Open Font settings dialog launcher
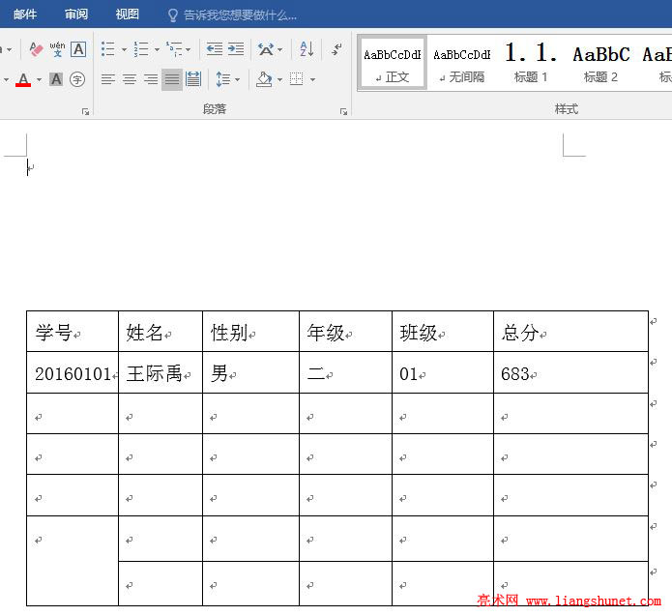 coord(85,111)
